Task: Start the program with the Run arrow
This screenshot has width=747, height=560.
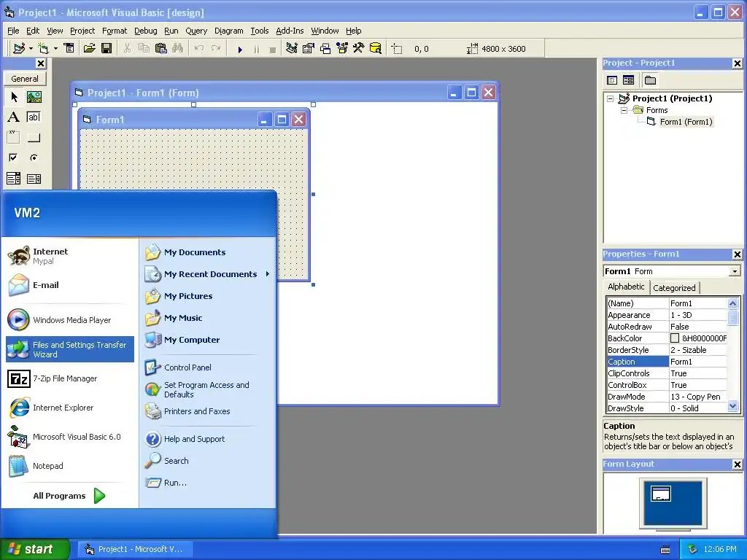Action: coord(240,49)
